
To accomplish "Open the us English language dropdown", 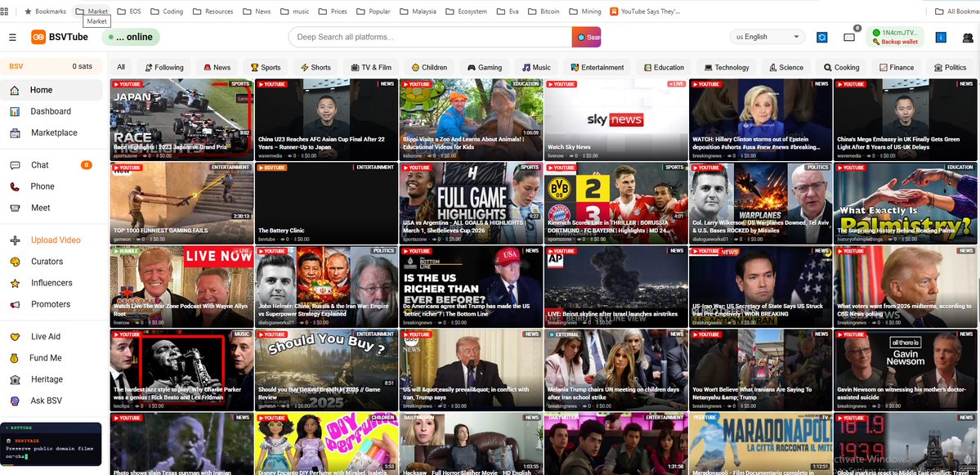I will click(767, 37).
